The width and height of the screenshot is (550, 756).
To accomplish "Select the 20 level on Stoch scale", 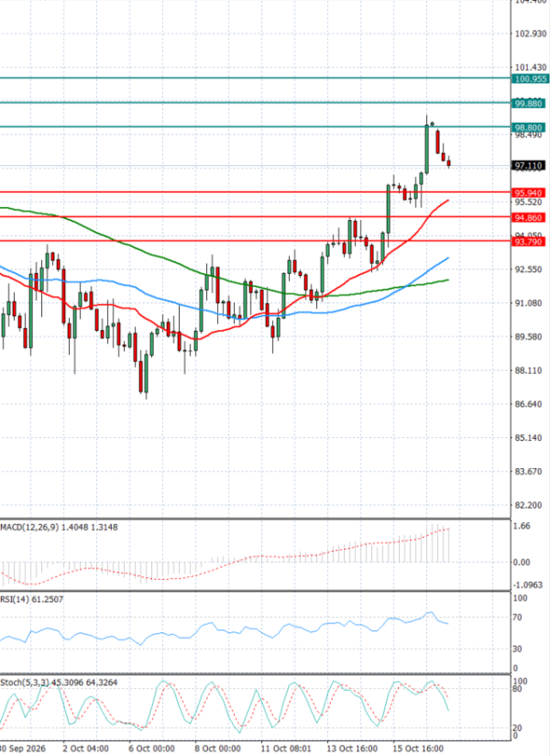I will pos(517,728).
